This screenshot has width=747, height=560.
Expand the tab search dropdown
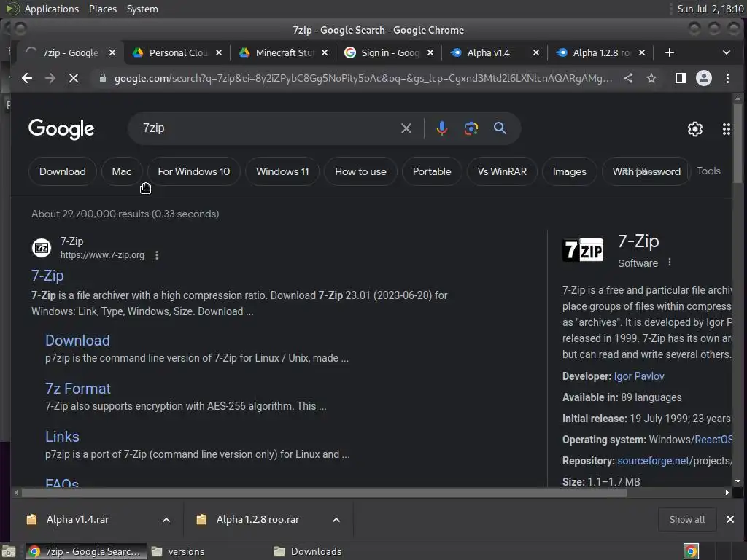727,52
